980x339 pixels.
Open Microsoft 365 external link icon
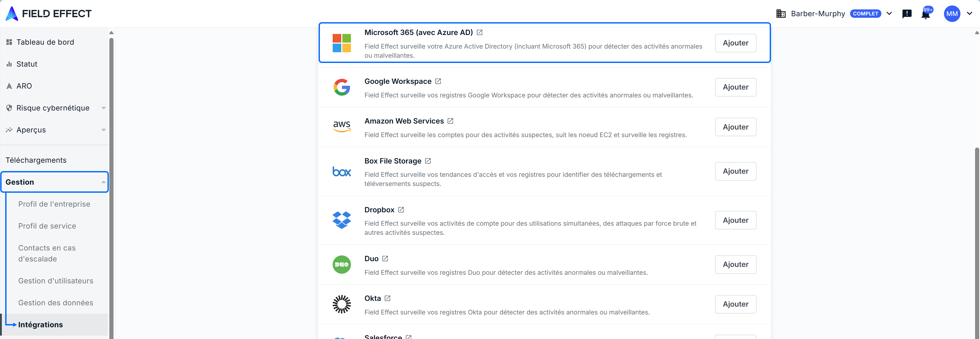tap(479, 33)
